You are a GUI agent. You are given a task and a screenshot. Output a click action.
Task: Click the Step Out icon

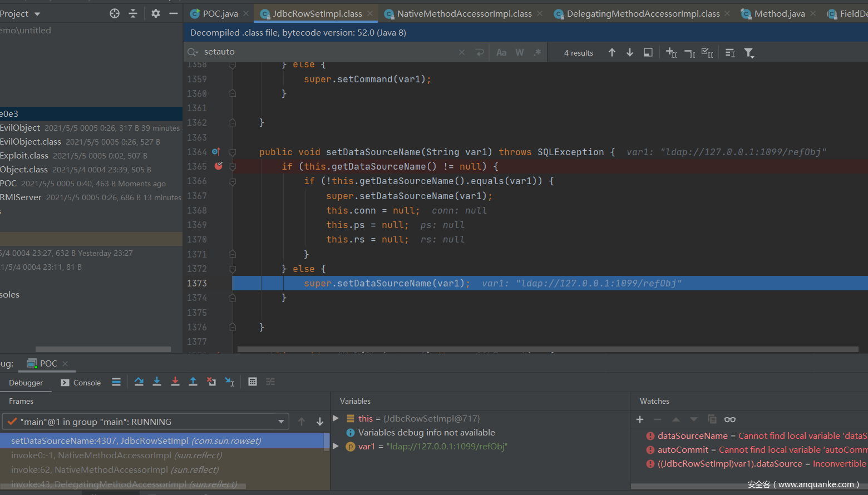tap(193, 382)
